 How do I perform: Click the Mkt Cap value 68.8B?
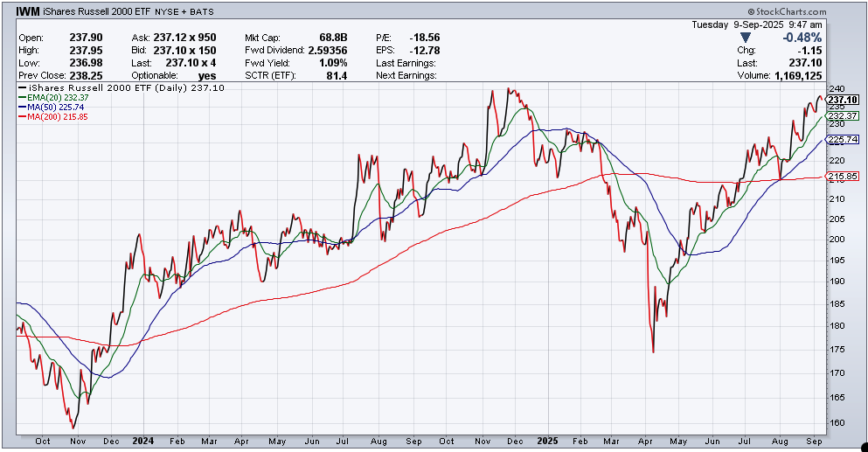pyautogui.click(x=332, y=38)
